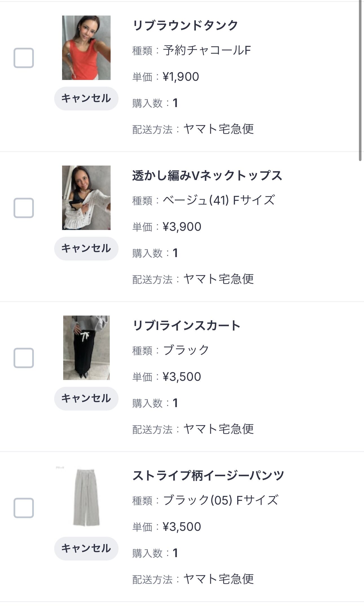The width and height of the screenshot is (364, 606).
Task: Click the vertical scrollbar thumb
Action: point(360,81)
